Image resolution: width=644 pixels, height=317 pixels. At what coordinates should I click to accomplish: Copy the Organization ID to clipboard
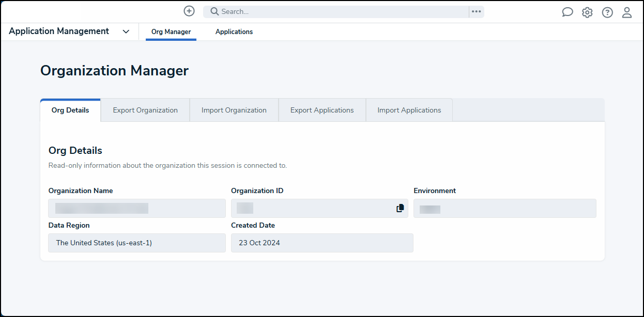click(400, 208)
